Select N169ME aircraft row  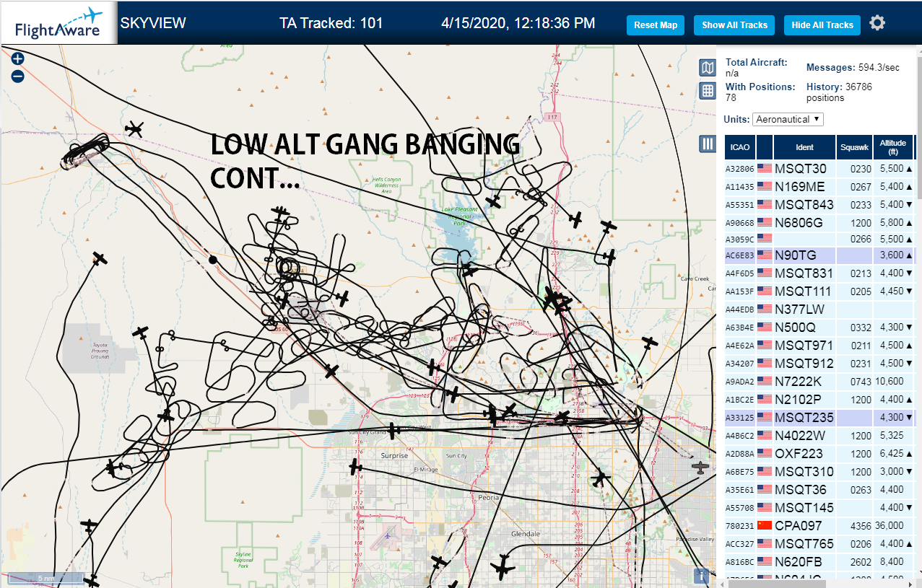pyautogui.click(x=820, y=186)
